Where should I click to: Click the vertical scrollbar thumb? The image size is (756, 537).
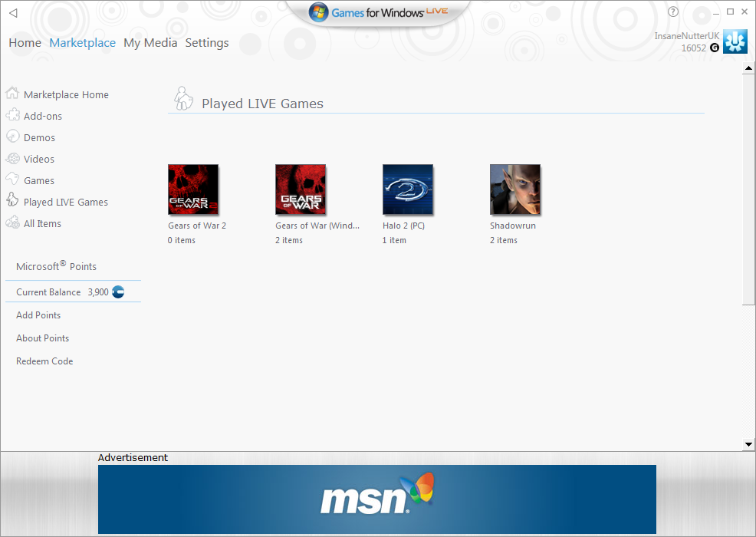(748, 189)
